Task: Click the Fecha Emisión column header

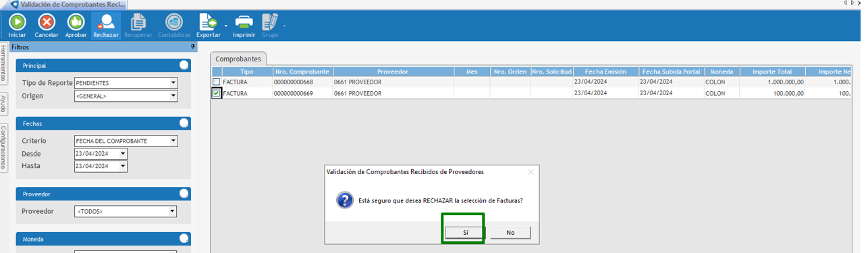Action: [x=606, y=72]
